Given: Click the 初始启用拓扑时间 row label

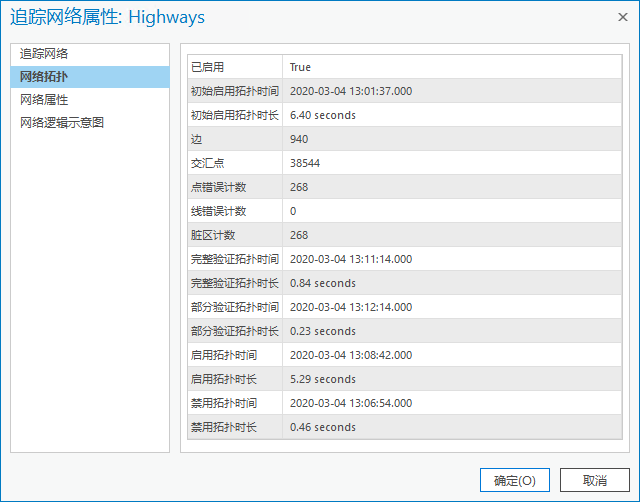Looking at the screenshot, I should (x=234, y=91).
